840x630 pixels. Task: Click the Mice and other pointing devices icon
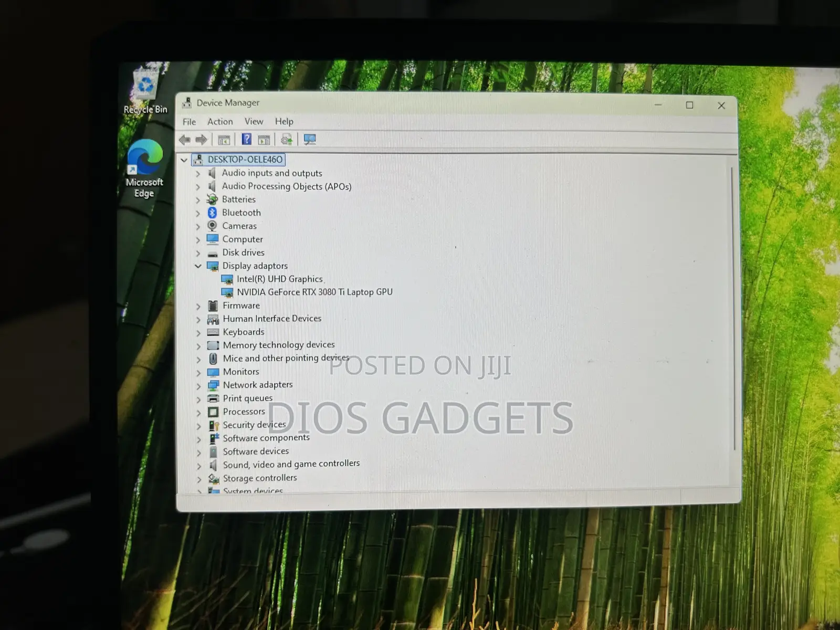(x=213, y=359)
